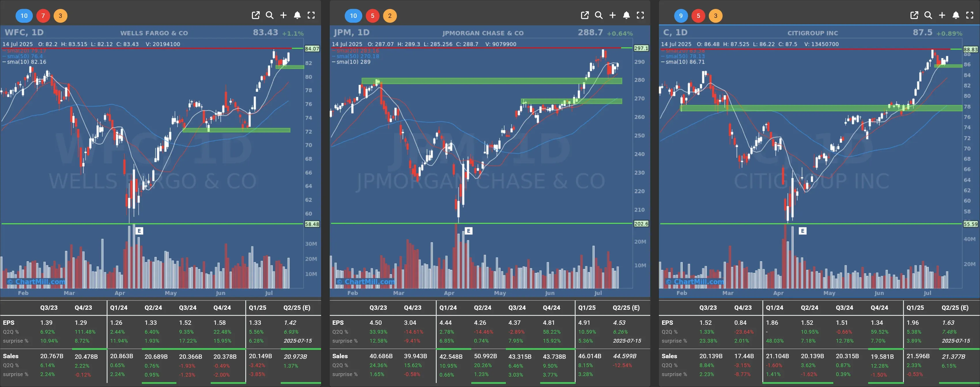Screen dimensions: 980x387
Task: Click the JPM, 1D ticker title
Action: coord(352,32)
